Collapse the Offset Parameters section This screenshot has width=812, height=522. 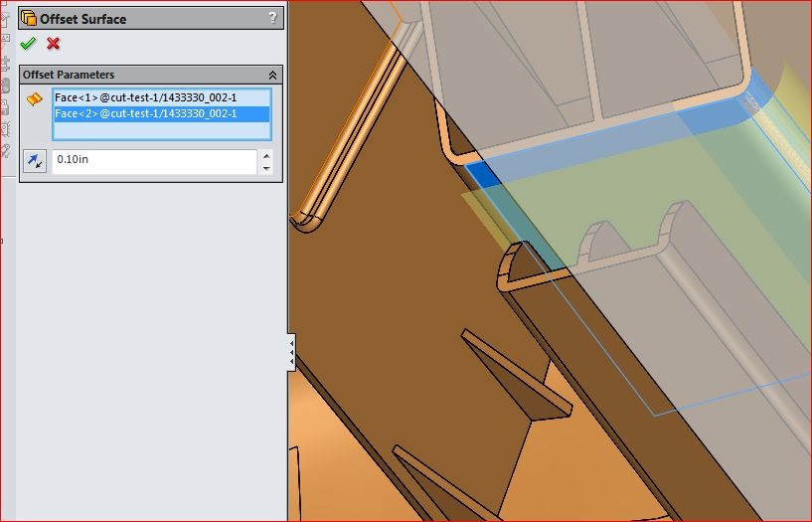tap(273, 76)
